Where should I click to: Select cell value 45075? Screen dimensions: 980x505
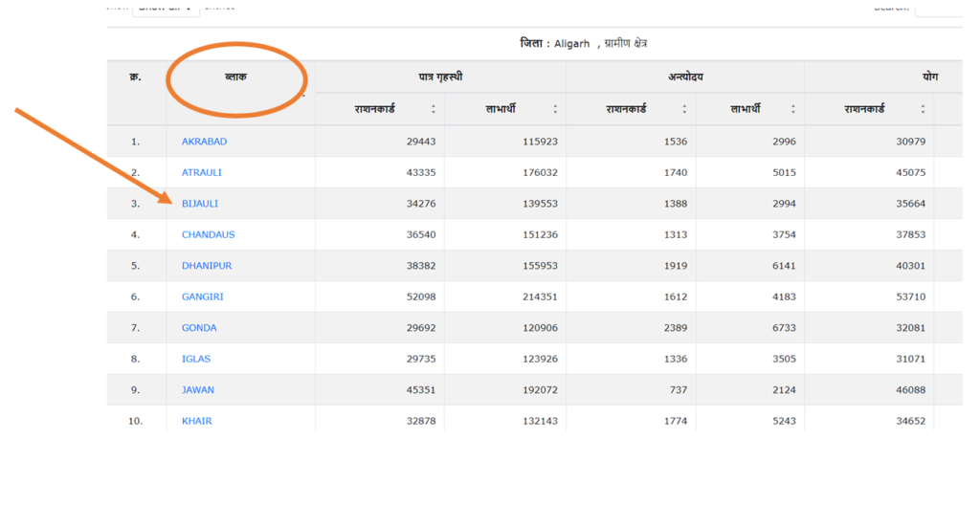tap(911, 172)
